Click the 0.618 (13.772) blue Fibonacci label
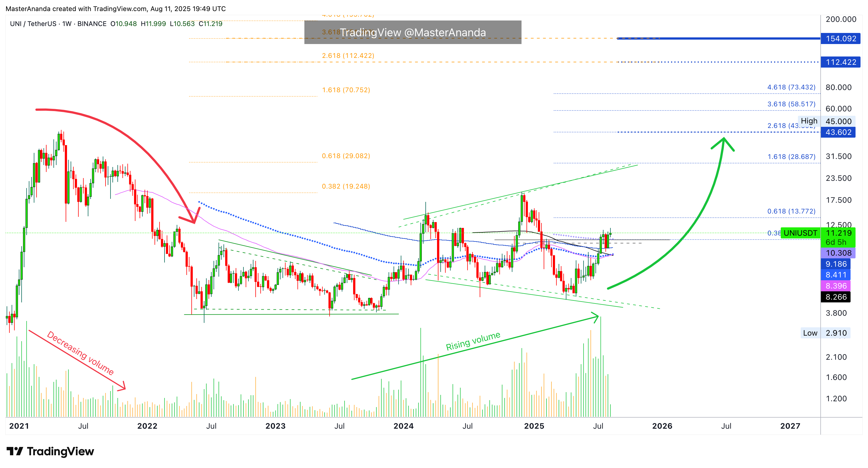The image size is (868, 468). [792, 211]
